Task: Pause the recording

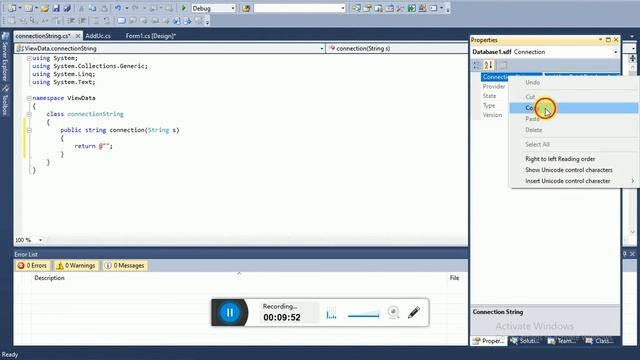Action: pyautogui.click(x=230, y=313)
